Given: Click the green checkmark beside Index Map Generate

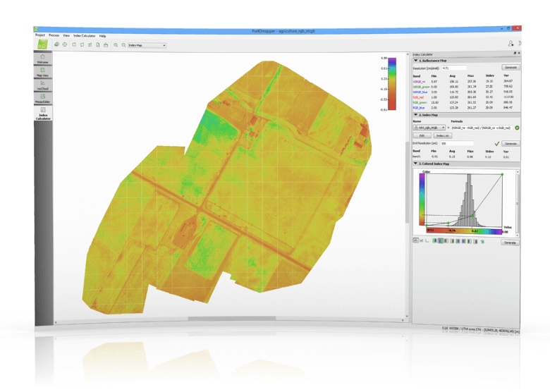Looking at the screenshot, I should point(496,144).
